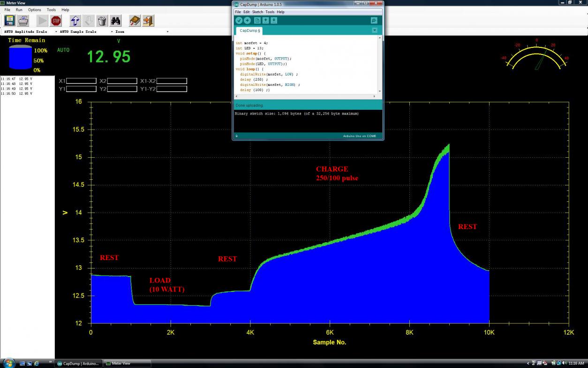588x368 pixels.
Task: Click the X2 cursor value field
Action: pyautogui.click(x=122, y=81)
